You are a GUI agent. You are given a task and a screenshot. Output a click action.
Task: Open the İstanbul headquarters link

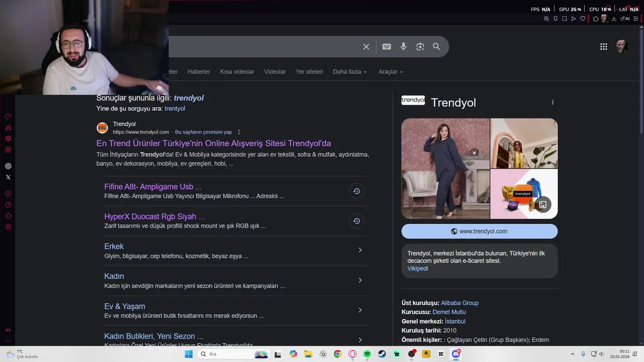pyautogui.click(x=455, y=321)
